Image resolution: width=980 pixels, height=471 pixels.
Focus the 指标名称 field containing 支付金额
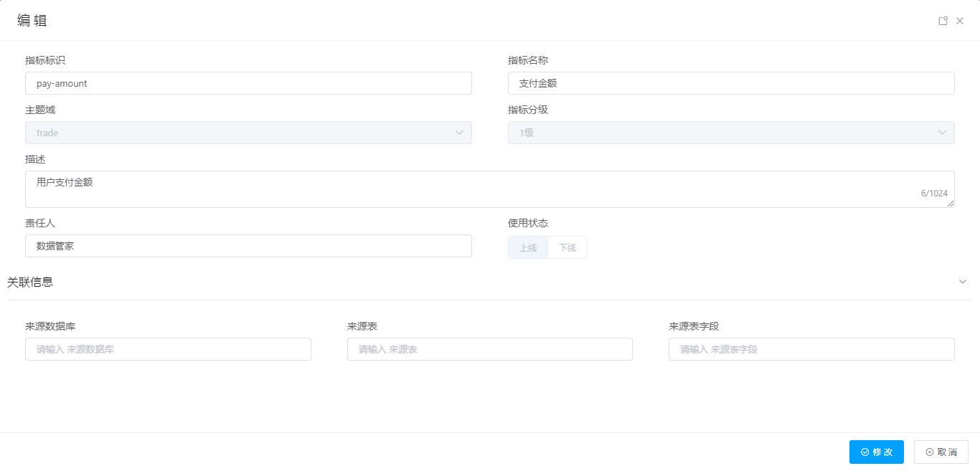pos(731,83)
